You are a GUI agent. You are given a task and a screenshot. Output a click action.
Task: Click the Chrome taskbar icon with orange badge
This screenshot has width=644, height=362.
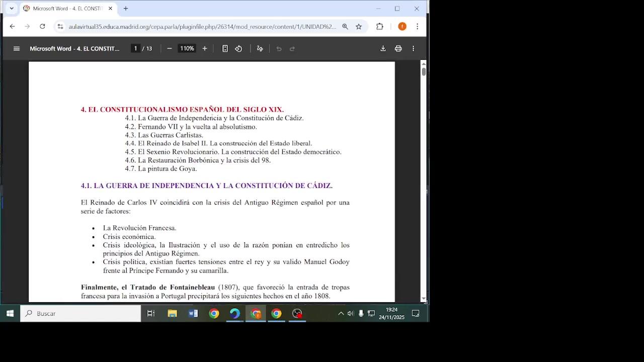point(256,313)
